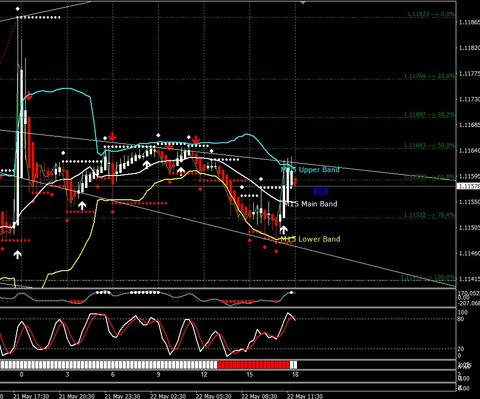Click the 'M15 Upper Band' chart label
The height and width of the screenshot is (399, 480).
[310, 170]
